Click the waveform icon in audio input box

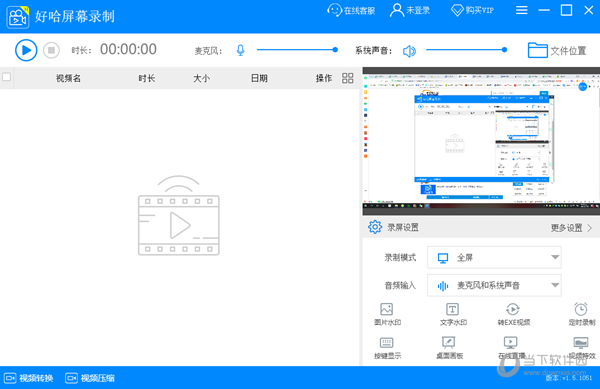(x=443, y=286)
